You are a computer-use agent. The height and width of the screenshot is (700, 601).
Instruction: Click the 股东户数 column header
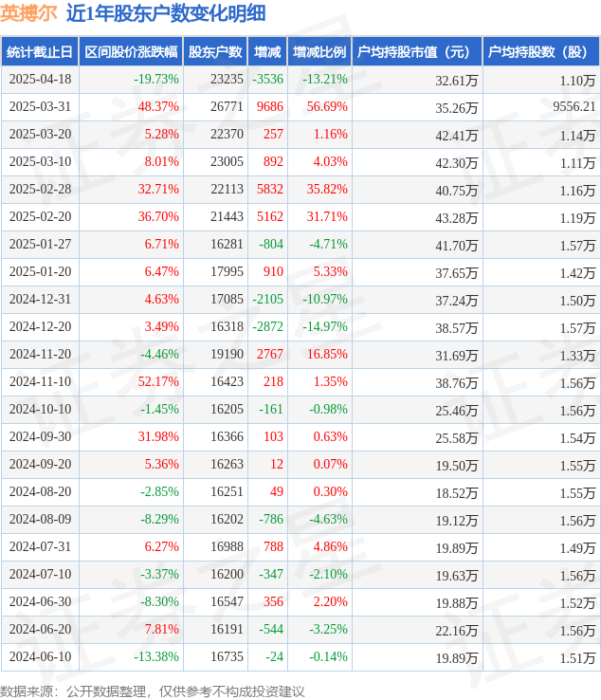(x=215, y=52)
